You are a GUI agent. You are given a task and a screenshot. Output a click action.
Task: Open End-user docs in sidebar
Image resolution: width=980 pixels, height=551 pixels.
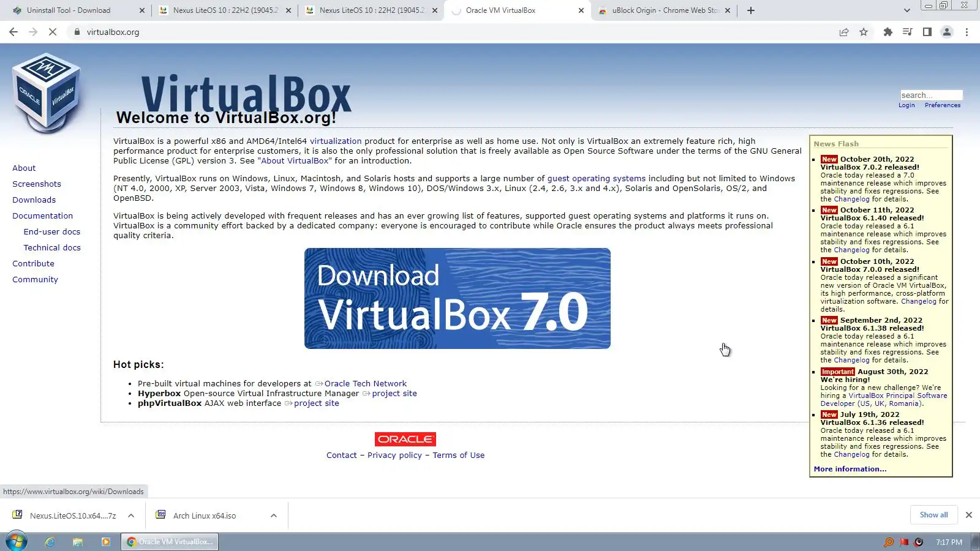coord(52,231)
